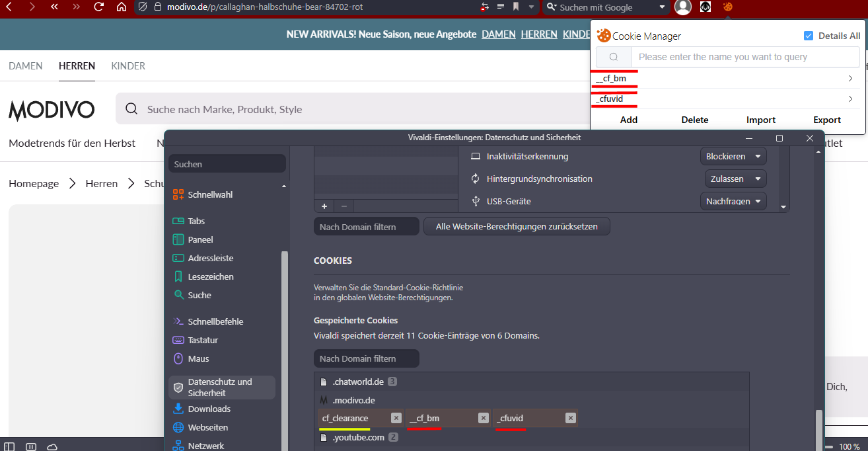The image size is (868, 451).
Task: Expand the _cfuvid cookie in Cookie Manager
Action: (727, 99)
